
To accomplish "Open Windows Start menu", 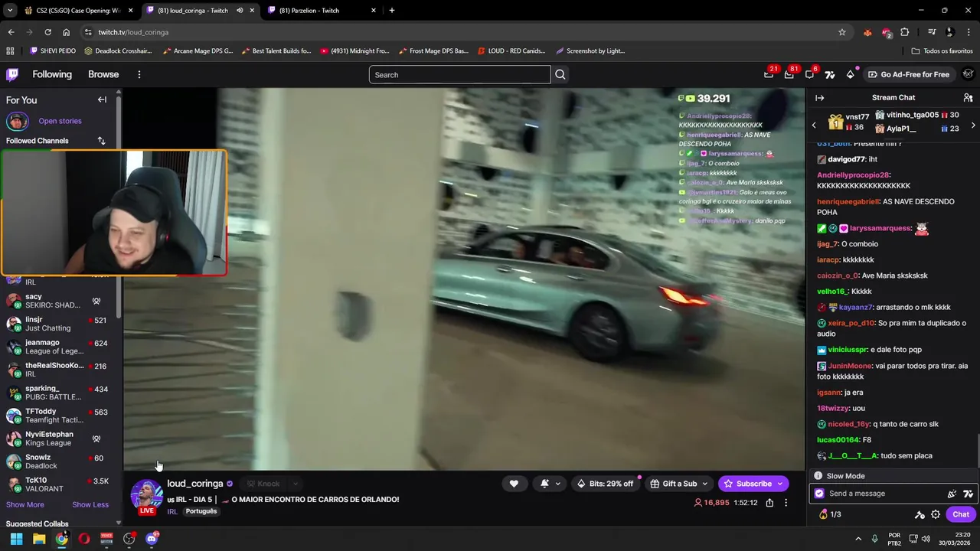I will 16,539.
